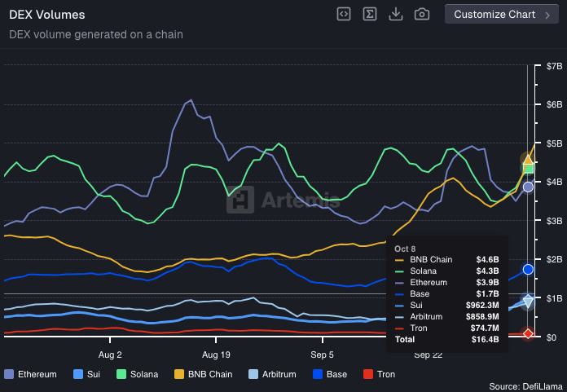
Task: Show or hide Base in the legend
Action: (330, 374)
